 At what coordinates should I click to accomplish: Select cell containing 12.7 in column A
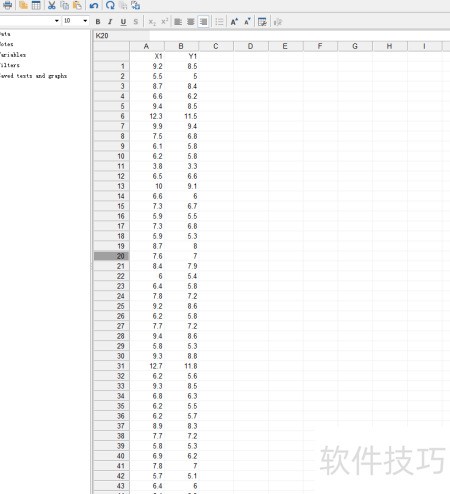click(147, 366)
